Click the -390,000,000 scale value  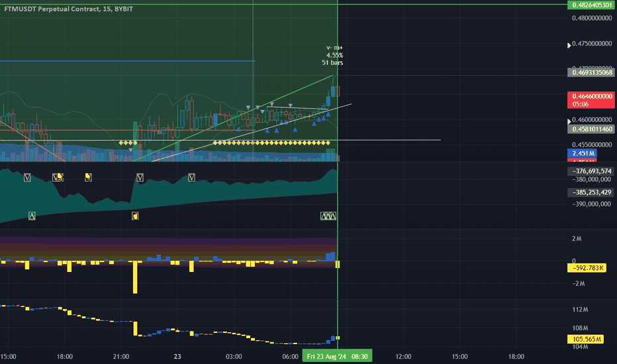click(x=591, y=204)
